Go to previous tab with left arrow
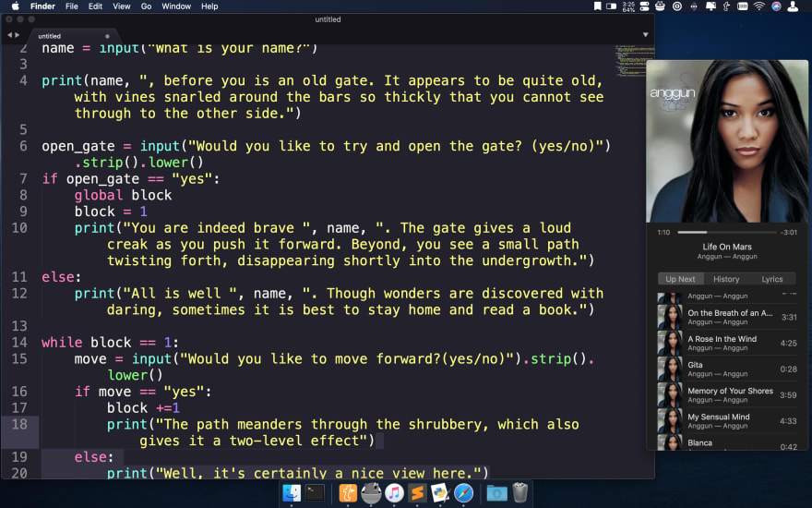 (x=9, y=35)
